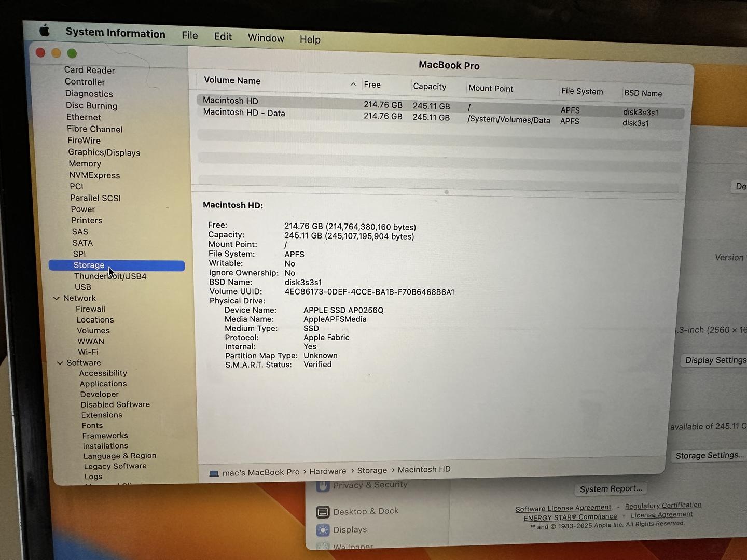Select Wi-Fi under Network
Screen dimensions: 747x560
[88, 352]
